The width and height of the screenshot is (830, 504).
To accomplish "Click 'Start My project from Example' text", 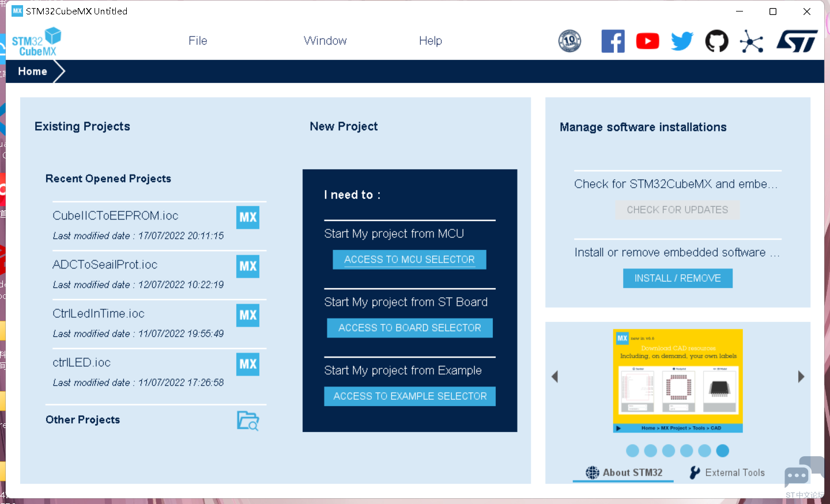I will (403, 370).
